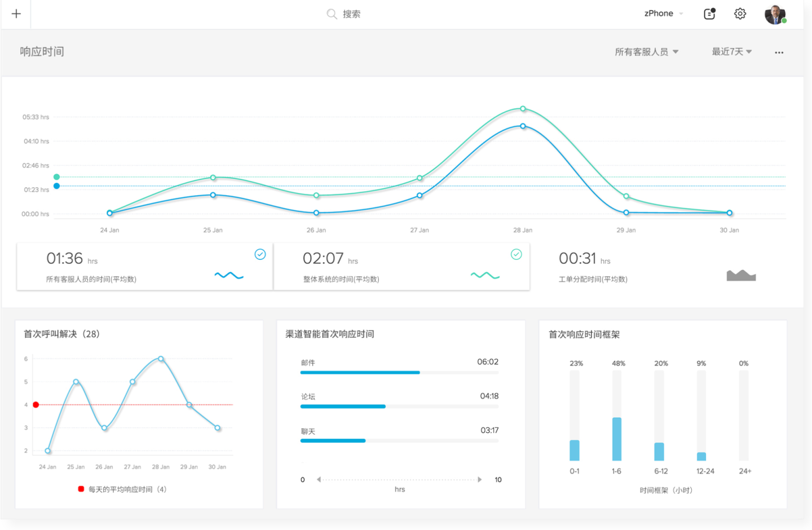Click the user profile avatar
Image resolution: width=812 pixels, height=530 pixels.
[x=775, y=15]
